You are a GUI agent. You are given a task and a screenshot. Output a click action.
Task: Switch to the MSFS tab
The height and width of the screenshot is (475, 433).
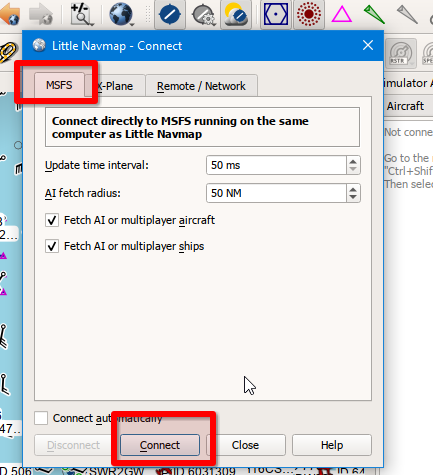(x=59, y=85)
